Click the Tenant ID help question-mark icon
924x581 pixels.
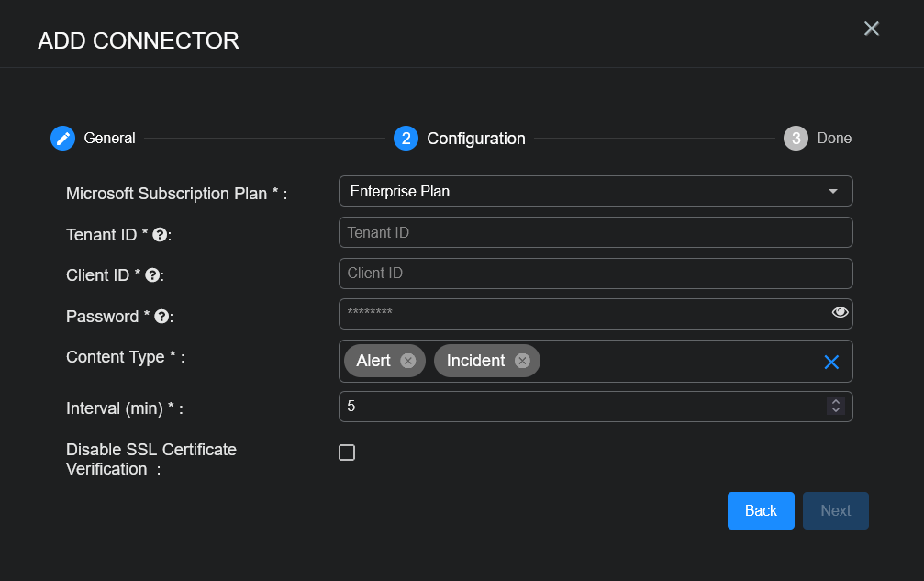(x=160, y=235)
